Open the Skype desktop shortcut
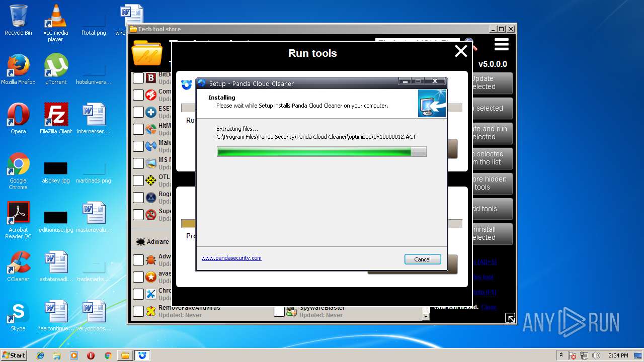 click(18, 316)
